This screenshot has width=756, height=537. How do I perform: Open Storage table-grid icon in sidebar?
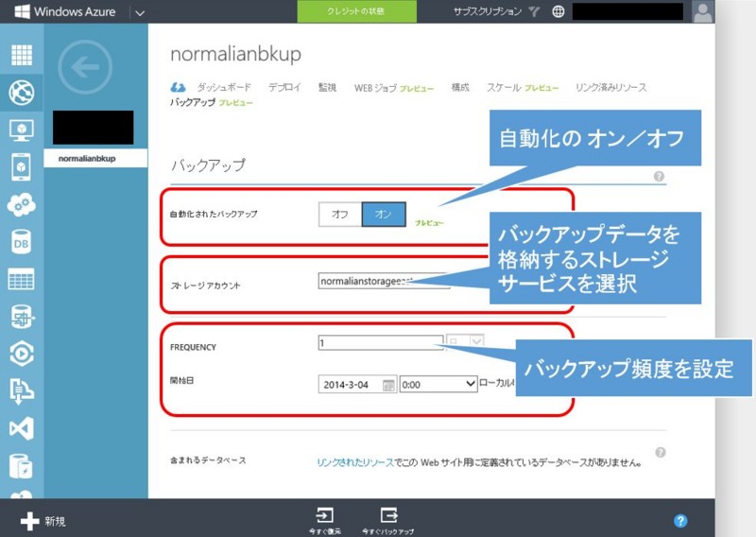(x=21, y=279)
